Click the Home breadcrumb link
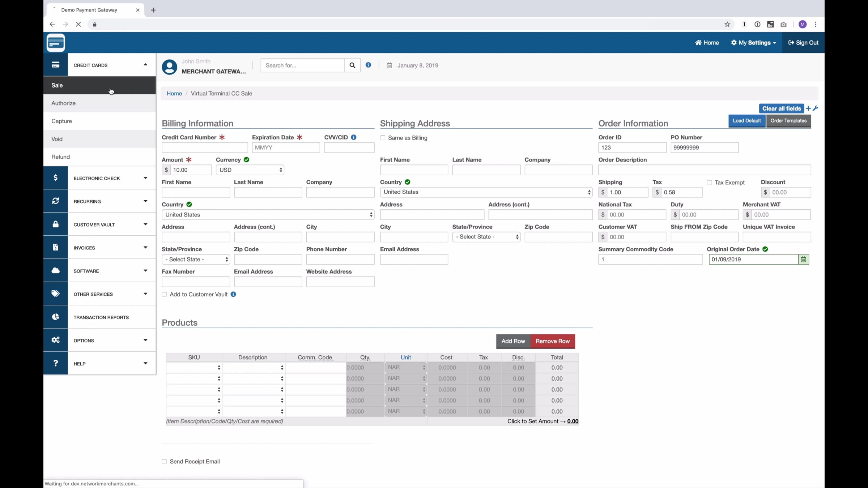The image size is (868, 488). tap(174, 94)
